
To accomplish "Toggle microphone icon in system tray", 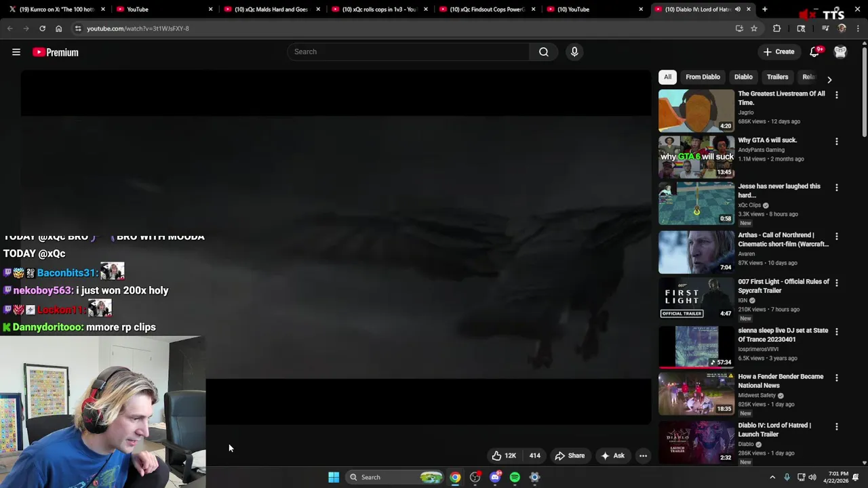I will pyautogui.click(x=787, y=477).
